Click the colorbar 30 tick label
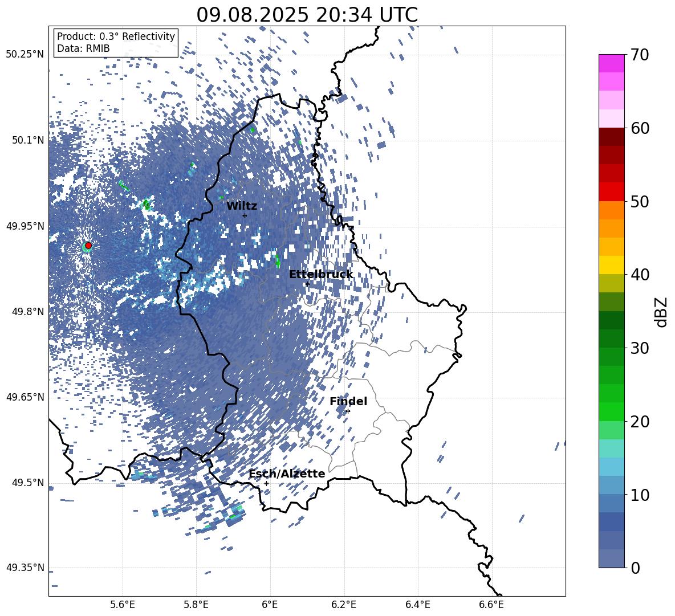 pos(640,348)
